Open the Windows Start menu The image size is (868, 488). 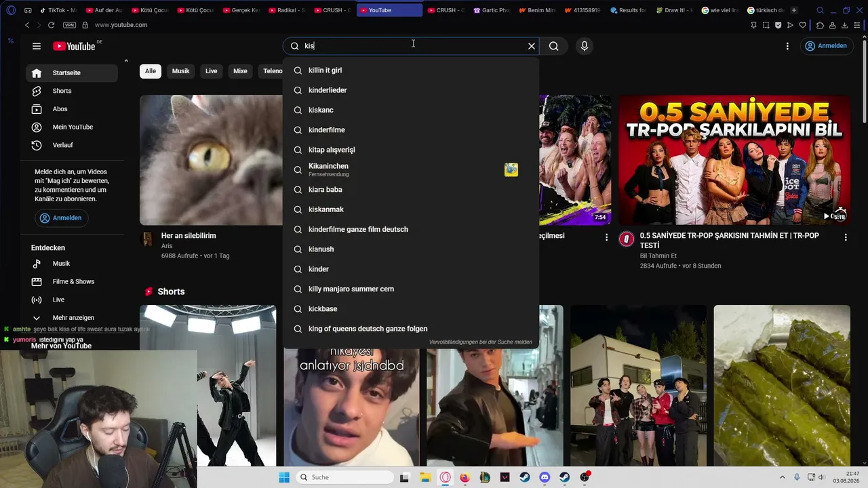[283, 477]
